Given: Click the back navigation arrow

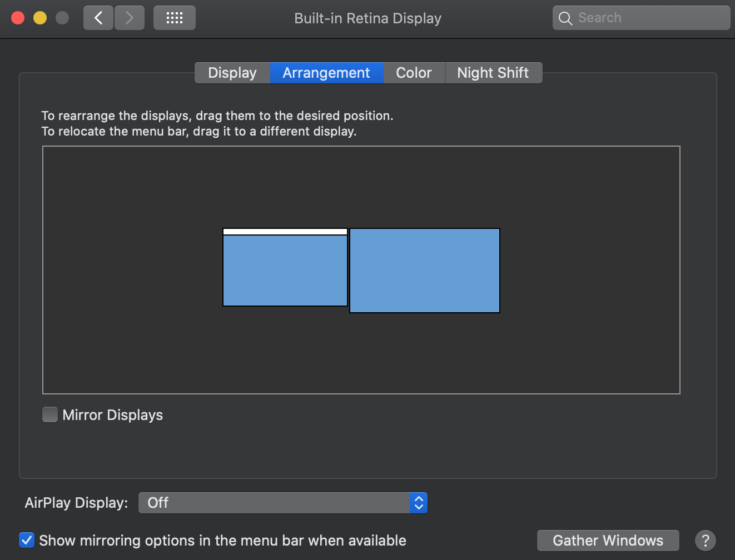Looking at the screenshot, I should click(x=98, y=17).
